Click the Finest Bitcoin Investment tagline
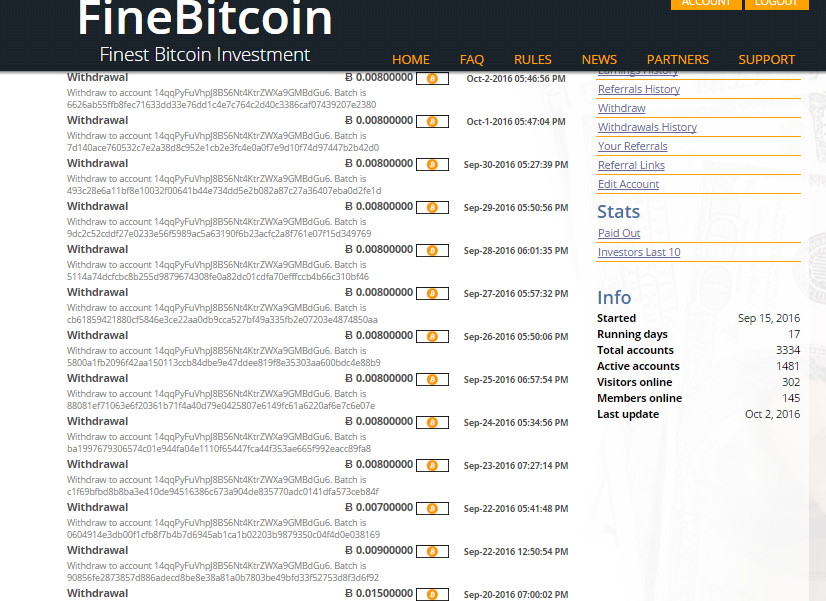 (205, 54)
